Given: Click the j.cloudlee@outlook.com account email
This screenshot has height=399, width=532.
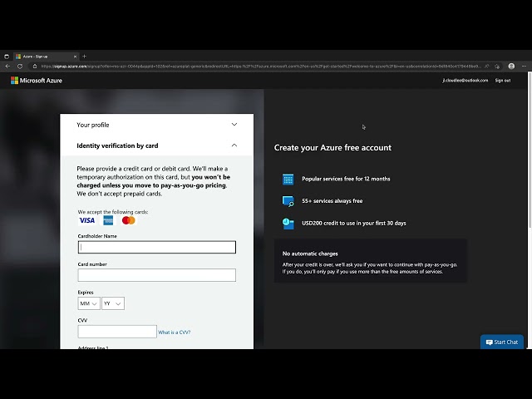Looking at the screenshot, I should (465, 81).
